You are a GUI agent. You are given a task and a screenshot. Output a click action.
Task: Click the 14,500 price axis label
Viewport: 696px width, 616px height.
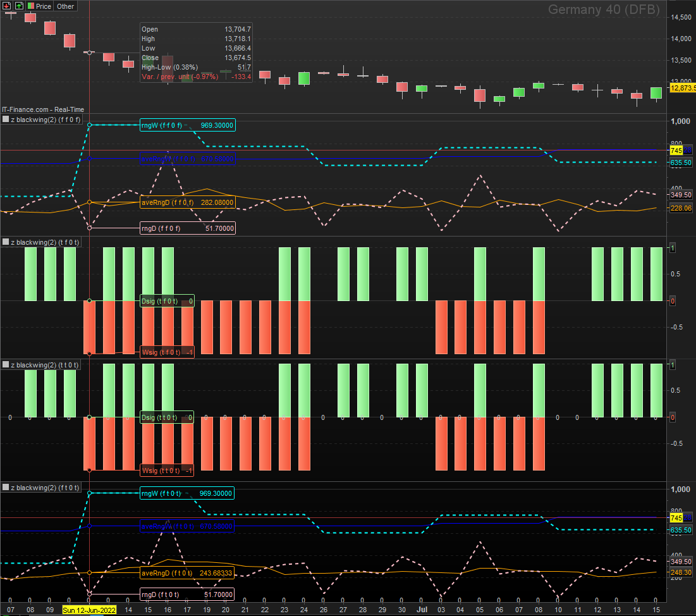[681, 17]
